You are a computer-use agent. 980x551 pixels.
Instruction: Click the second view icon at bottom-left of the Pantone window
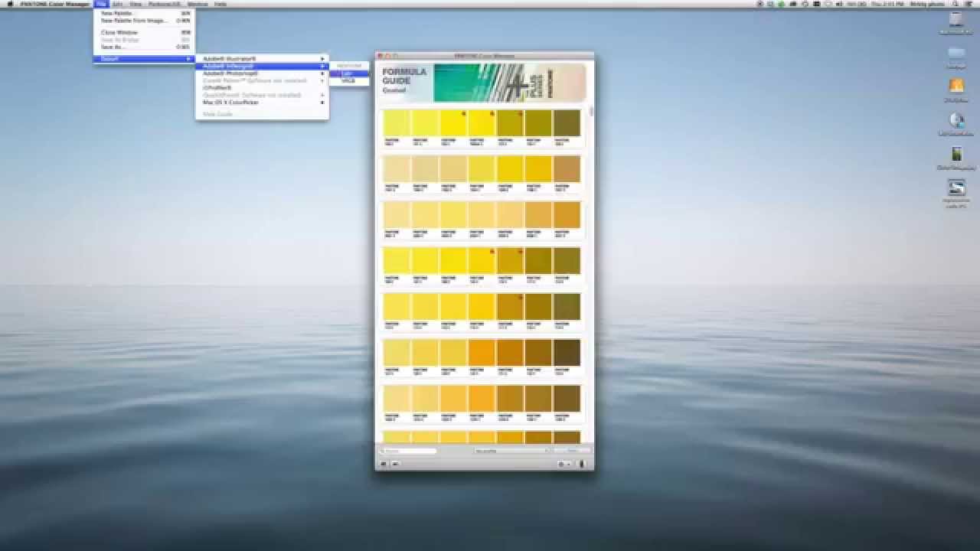pyautogui.click(x=395, y=464)
